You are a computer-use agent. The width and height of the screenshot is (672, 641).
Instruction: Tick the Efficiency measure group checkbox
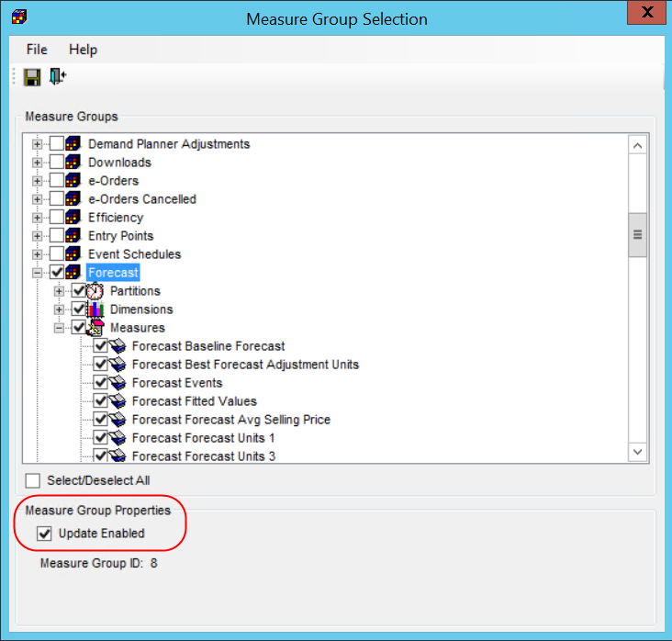point(57,218)
